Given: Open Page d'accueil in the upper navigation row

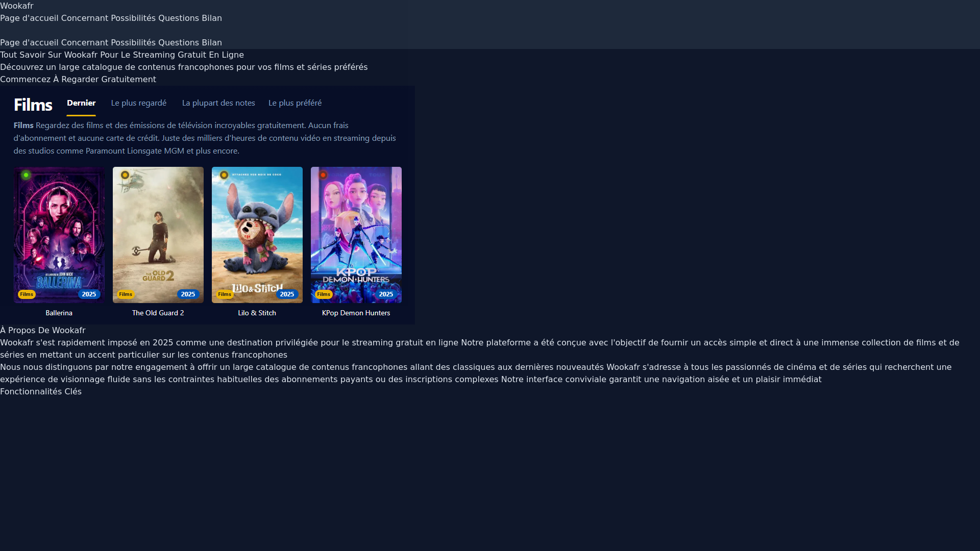Looking at the screenshot, I should pyautogui.click(x=29, y=18).
